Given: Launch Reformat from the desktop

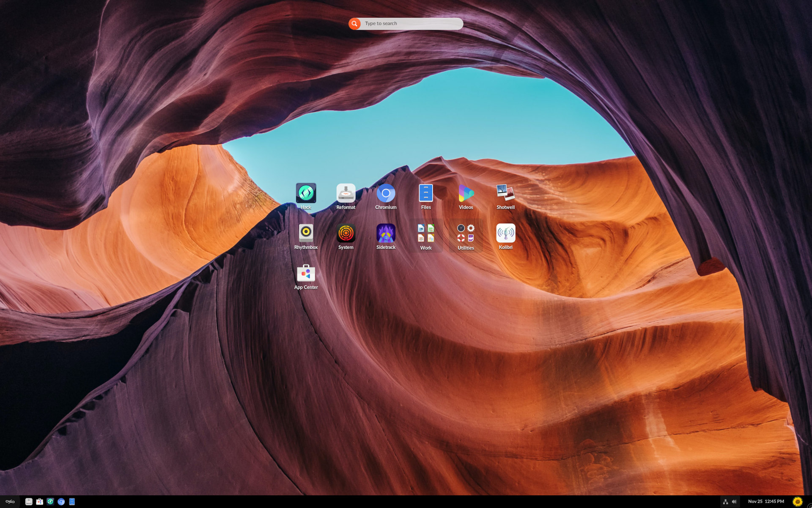Looking at the screenshot, I should tap(346, 193).
